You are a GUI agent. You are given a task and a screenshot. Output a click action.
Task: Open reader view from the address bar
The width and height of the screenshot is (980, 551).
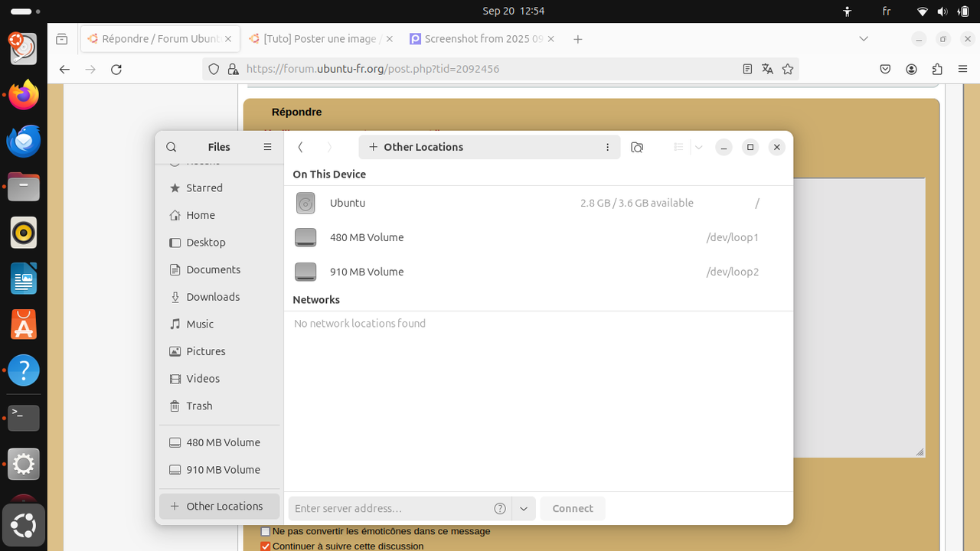coord(747,69)
